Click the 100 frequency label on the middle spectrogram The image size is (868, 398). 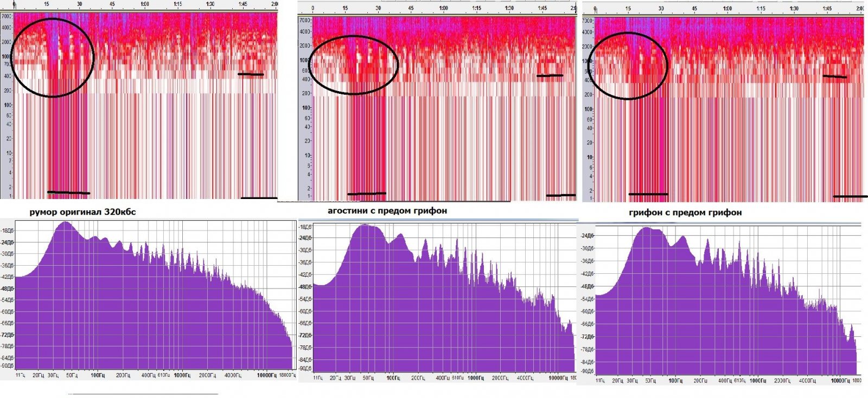[x=306, y=107]
